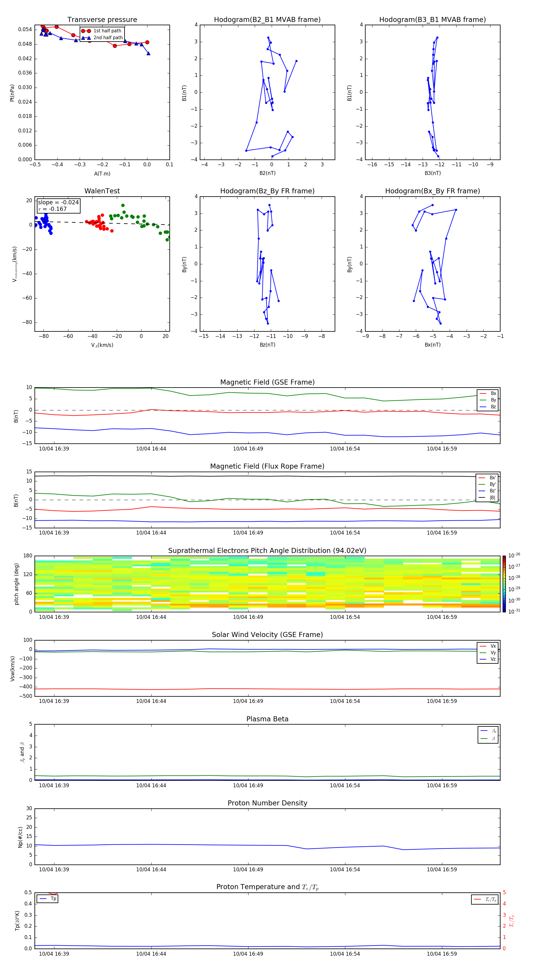The height and width of the screenshot is (980, 535).
Task: Click the Proton Temperature and Te/Tp title
Action: click(267, 887)
